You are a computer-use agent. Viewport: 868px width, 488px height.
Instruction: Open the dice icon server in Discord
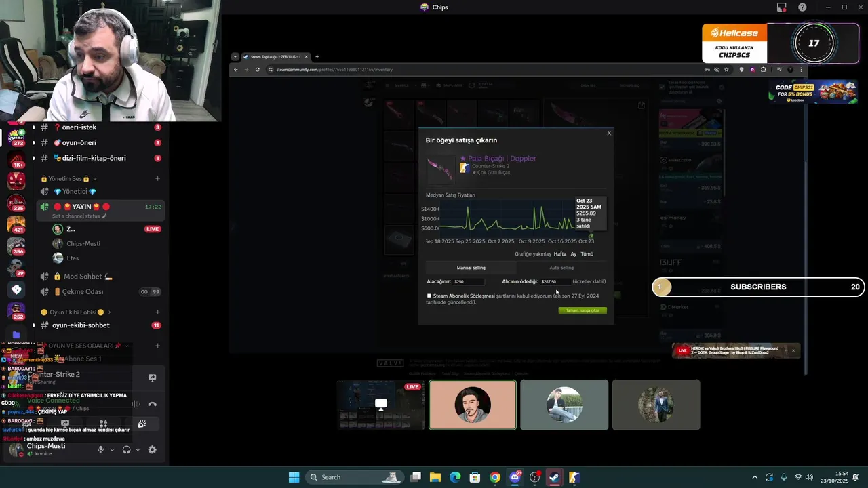(x=16, y=289)
